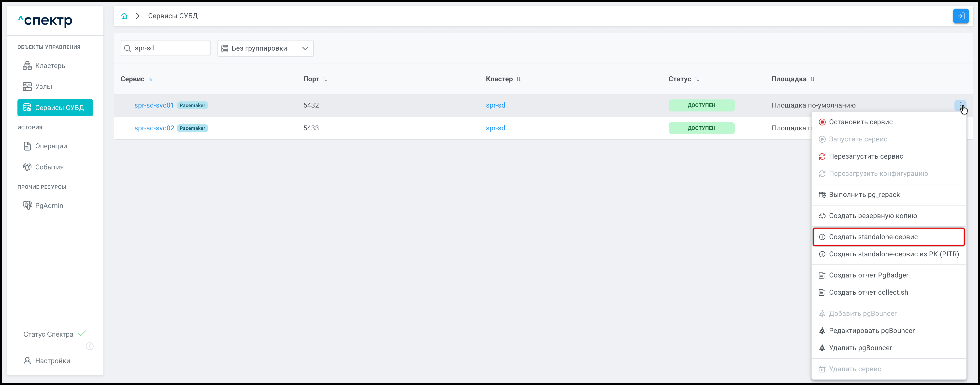Viewport: 980px width, 385px height.
Task: Sort table by Порт column
Action: point(325,80)
